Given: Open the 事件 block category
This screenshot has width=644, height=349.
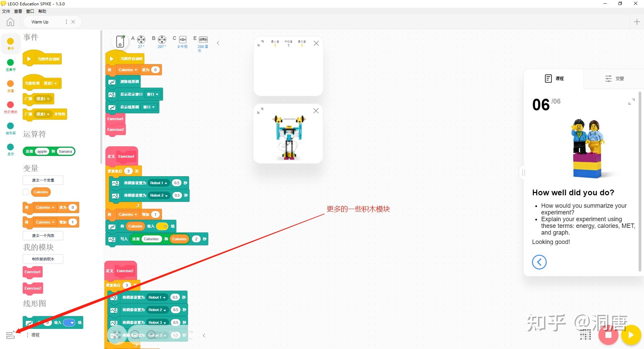Looking at the screenshot, I should tap(10, 43).
